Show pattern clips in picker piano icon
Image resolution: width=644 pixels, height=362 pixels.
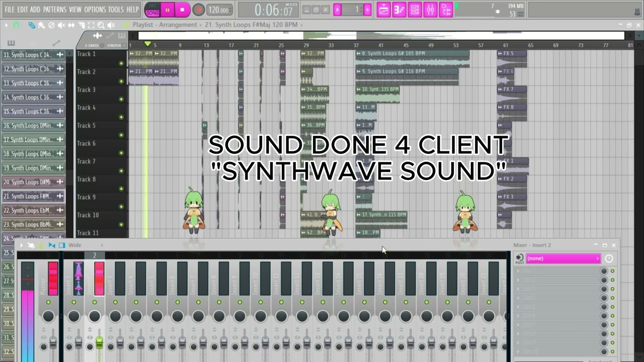click(x=121, y=36)
